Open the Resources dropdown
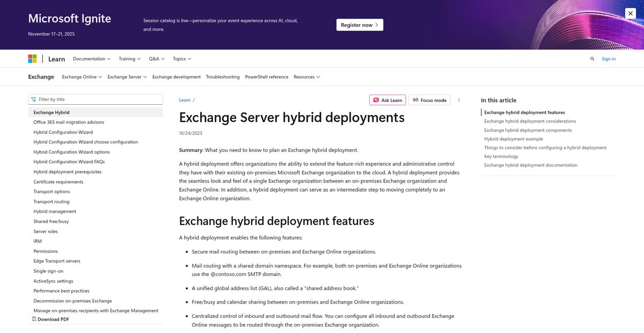The width and height of the screenshot is (644, 333). pyautogui.click(x=306, y=77)
